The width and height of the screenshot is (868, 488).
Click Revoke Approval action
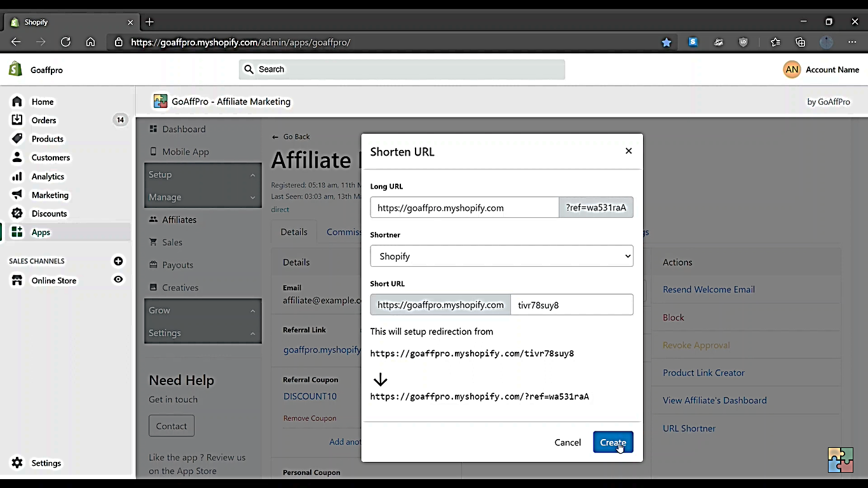click(x=696, y=345)
